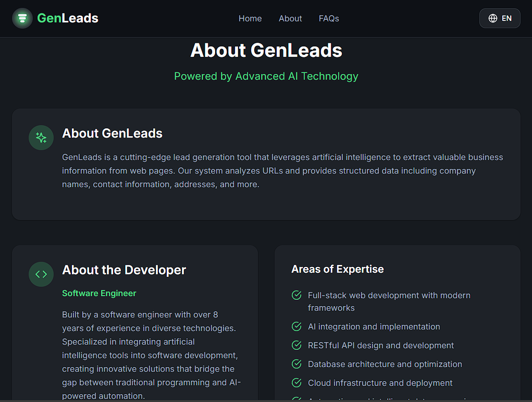Open the FAQs nav link
This screenshot has height=402, width=532.
coord(329,18)
